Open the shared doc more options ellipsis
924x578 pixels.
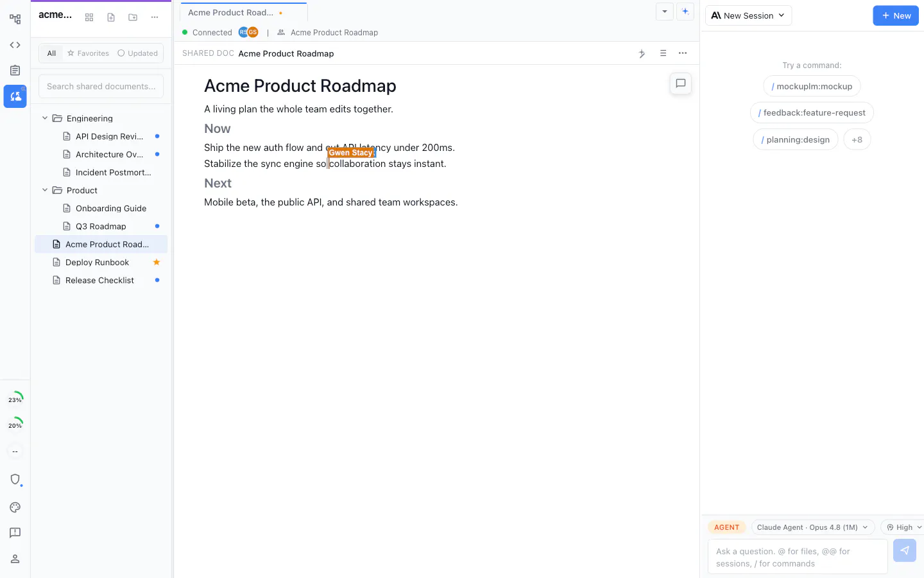tap(683, 53)
